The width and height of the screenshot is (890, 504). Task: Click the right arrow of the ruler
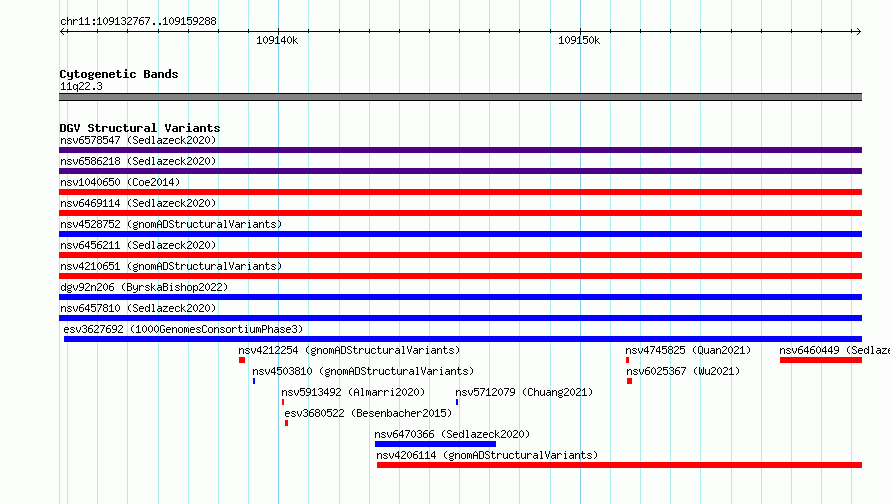point(858,31)
